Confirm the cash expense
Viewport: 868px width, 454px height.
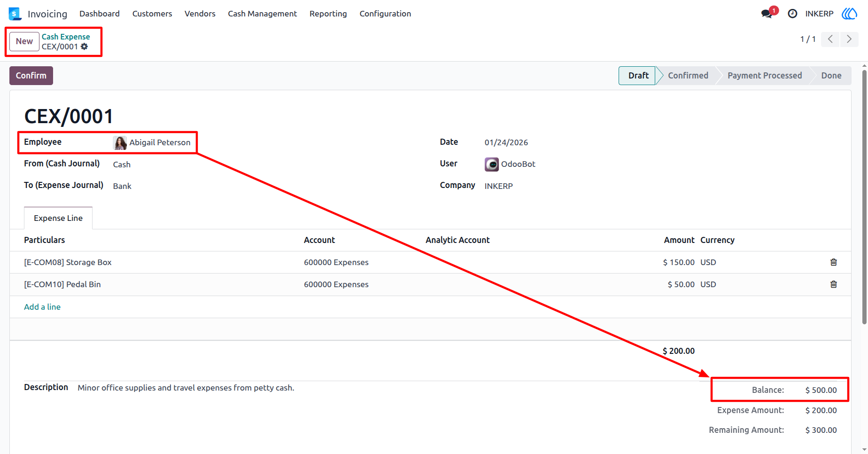31,76
